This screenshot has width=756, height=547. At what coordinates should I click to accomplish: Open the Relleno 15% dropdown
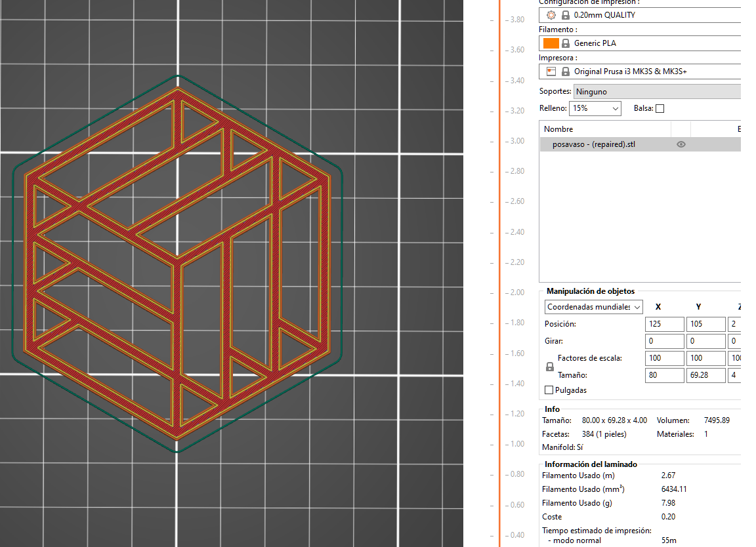(596, 108)
